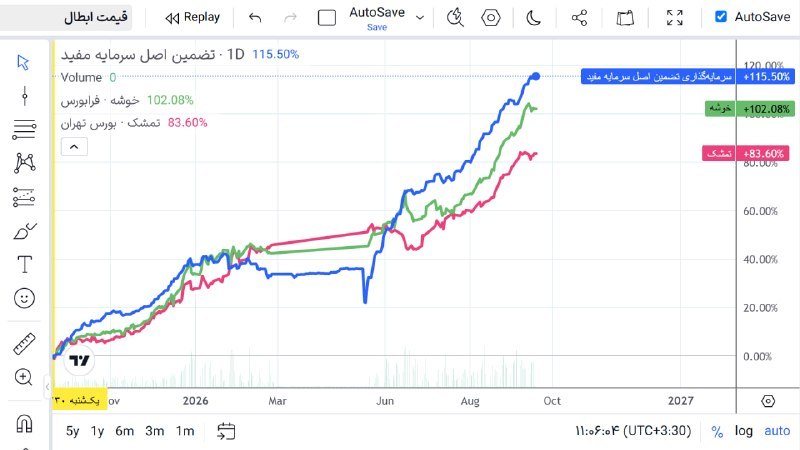800x450 pixels.
Task: Toggle dark theme moon icon
Action: (533, 18)
